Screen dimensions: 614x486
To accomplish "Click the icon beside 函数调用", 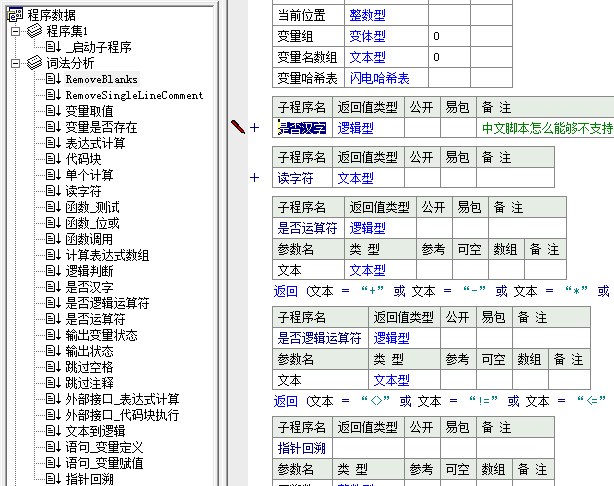I will [53, 239].
